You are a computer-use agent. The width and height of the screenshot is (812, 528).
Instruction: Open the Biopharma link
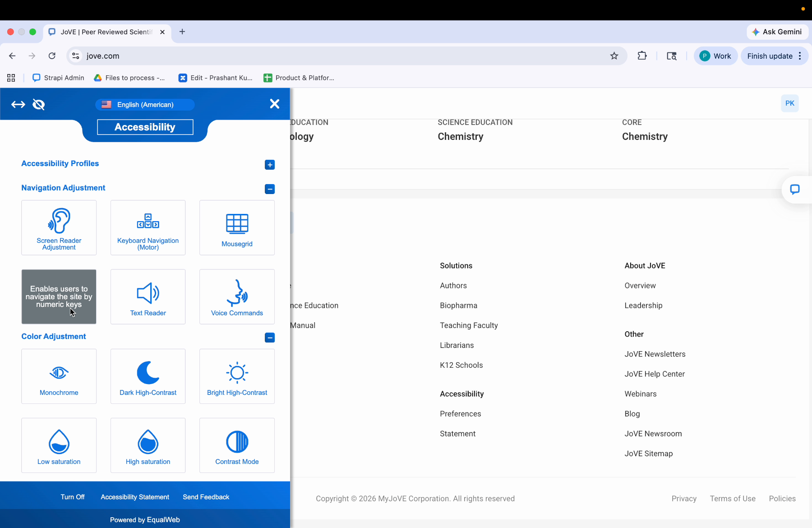point(458,306)
